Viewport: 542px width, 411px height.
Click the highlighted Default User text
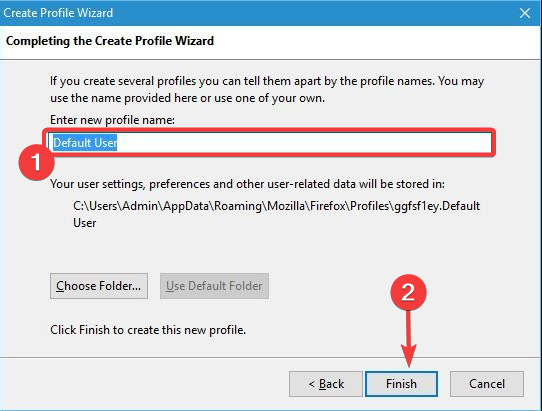[x=85, y=142]
